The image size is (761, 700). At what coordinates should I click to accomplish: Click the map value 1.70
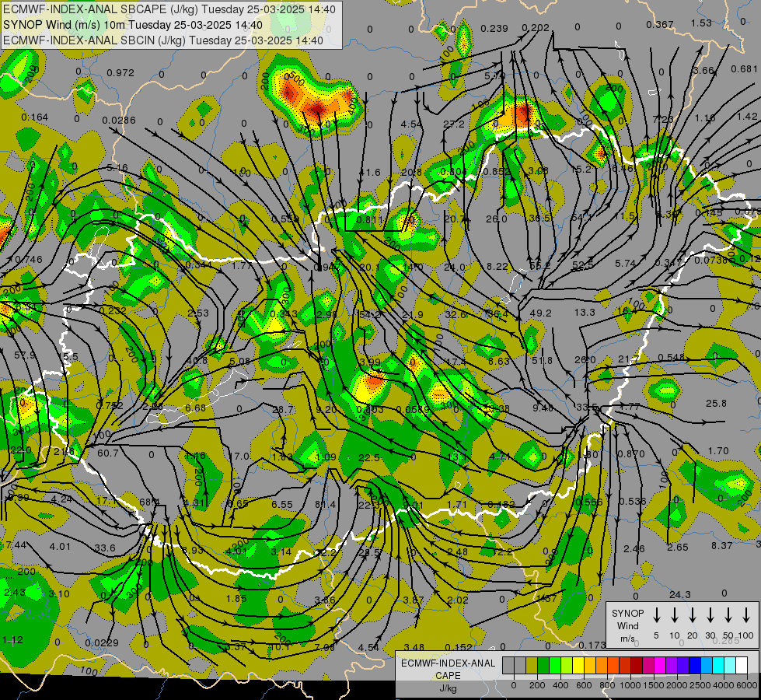[x=718, y=451]
